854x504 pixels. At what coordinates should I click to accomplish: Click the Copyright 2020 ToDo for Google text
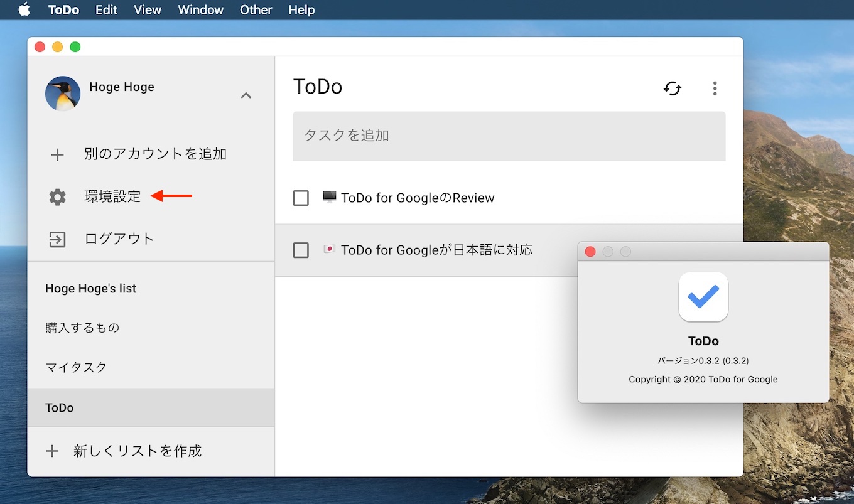pyautogui.click(x=703, y=379)
